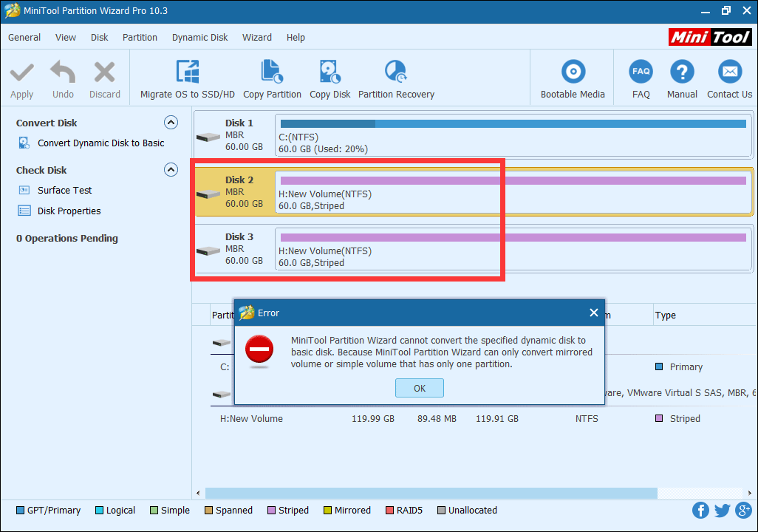The height and width of the screenshot is (532, 758).
Task: Collapse the Check Disk section
Action: point(171,169)
